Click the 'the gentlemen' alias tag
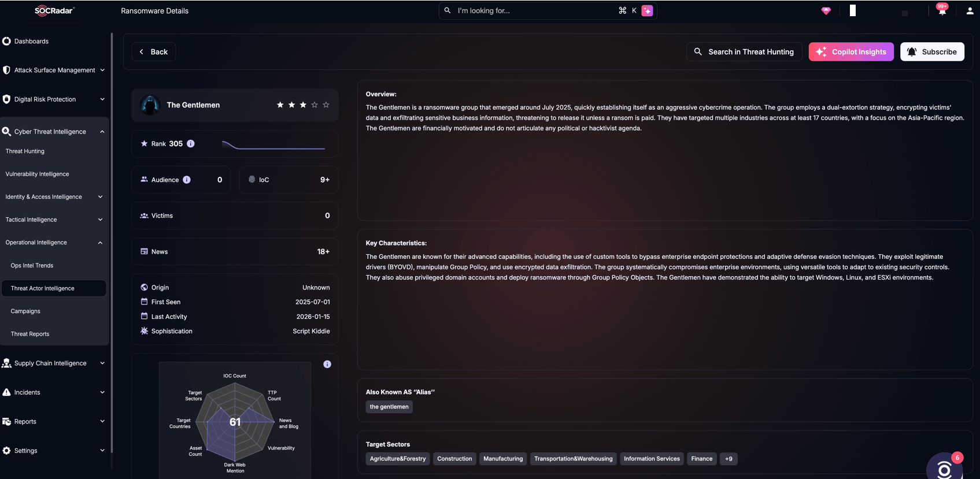The image size is (980, 479). point(389,407)
